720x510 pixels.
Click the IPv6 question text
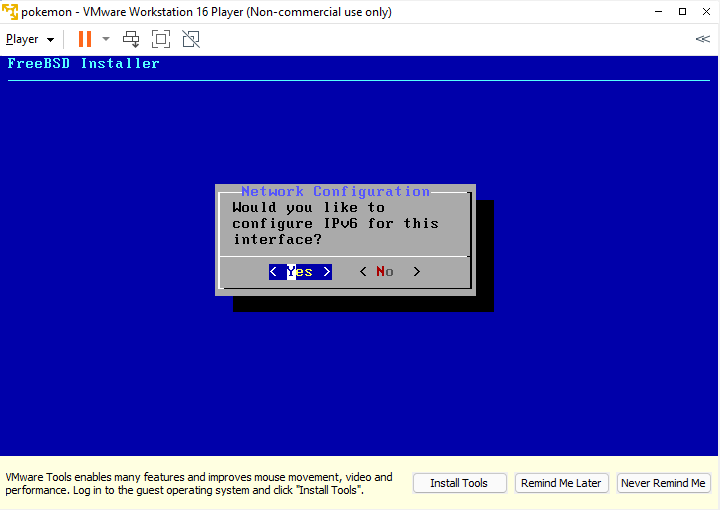coord(336,224)
